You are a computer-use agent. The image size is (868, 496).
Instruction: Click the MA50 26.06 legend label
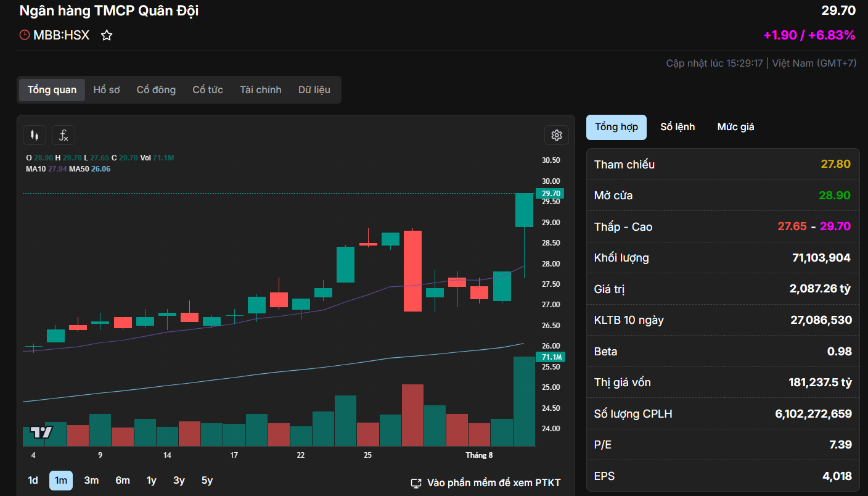tap(90, 168)
